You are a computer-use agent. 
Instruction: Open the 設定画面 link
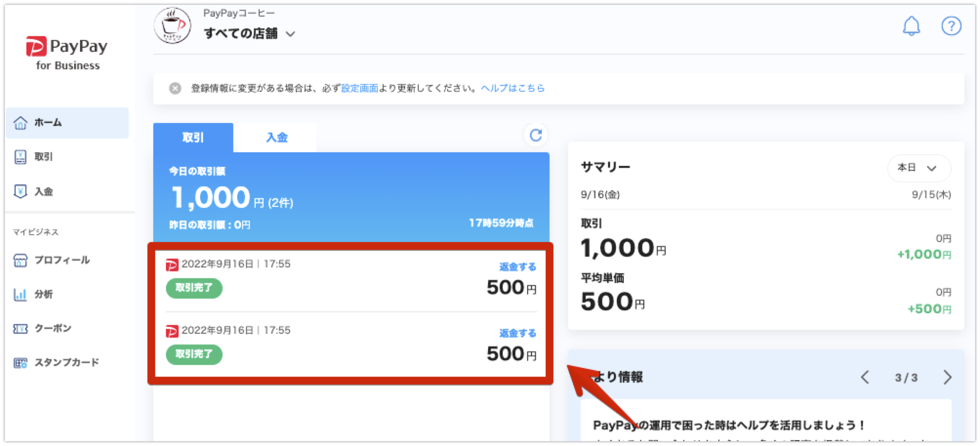360,88
